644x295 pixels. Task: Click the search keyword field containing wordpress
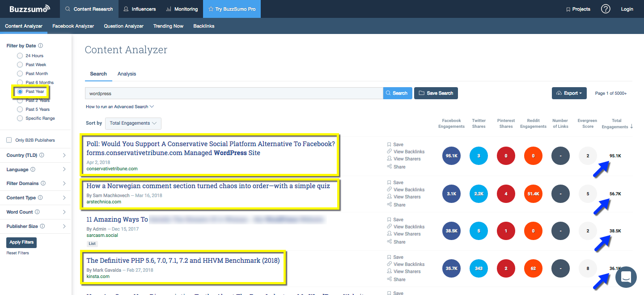[x=234, y=93]
